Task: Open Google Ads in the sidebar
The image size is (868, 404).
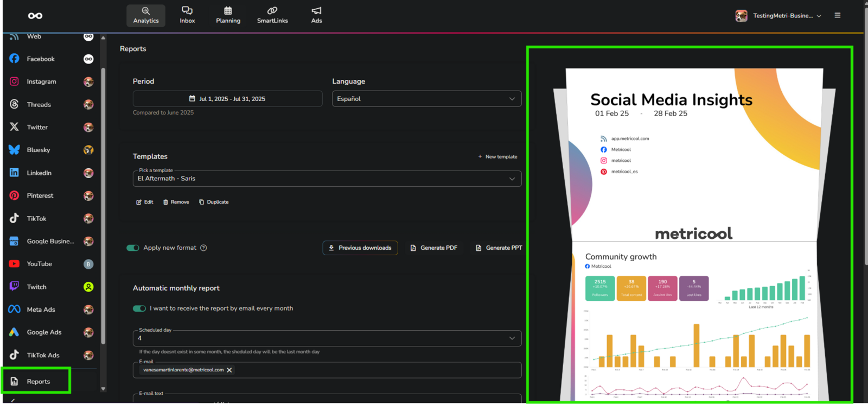Action: pyautogui.click(x=44, y=332)
